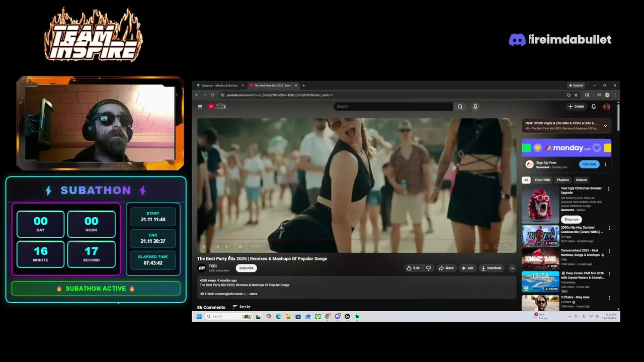Seek on the red video progress bar
The width and height of the screenshot is (644, 362).
pyautogui.click(x=357, y=240)
